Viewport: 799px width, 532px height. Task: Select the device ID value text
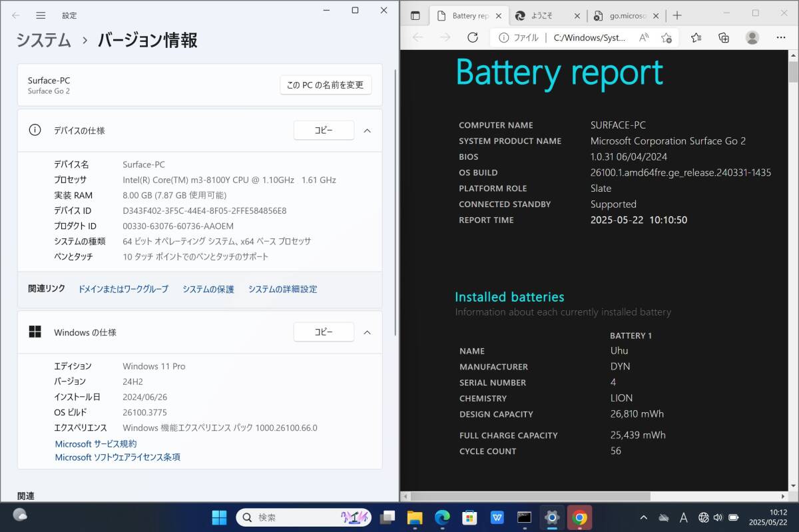coord(204,210)
